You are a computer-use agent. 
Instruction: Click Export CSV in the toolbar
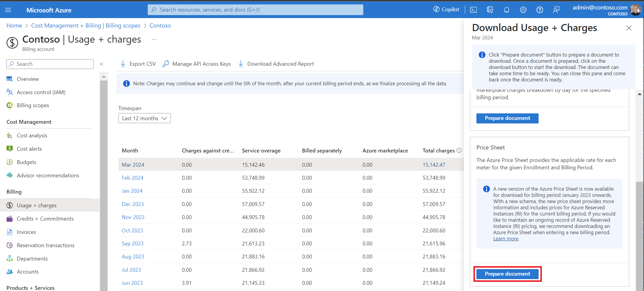pyautogui.click(x=138, y=64)
